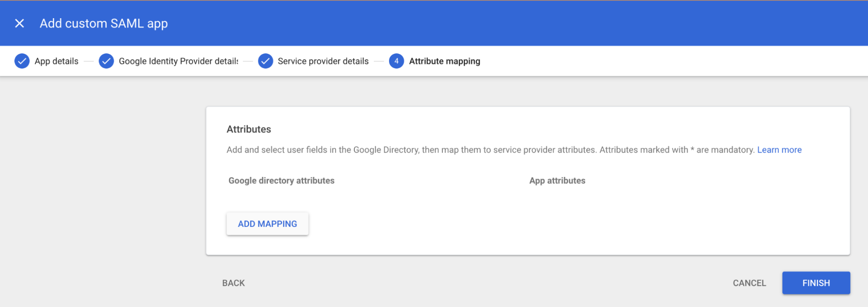
Task: Go back with the BACK button
Action: click(x=234, y=283)
